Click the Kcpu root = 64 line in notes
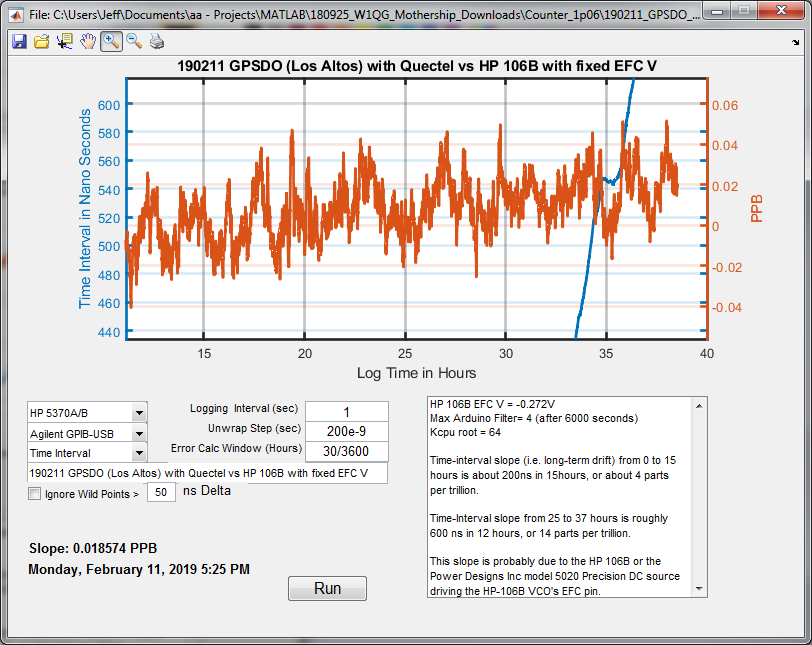The image size is (812, 645). [465, 432]
